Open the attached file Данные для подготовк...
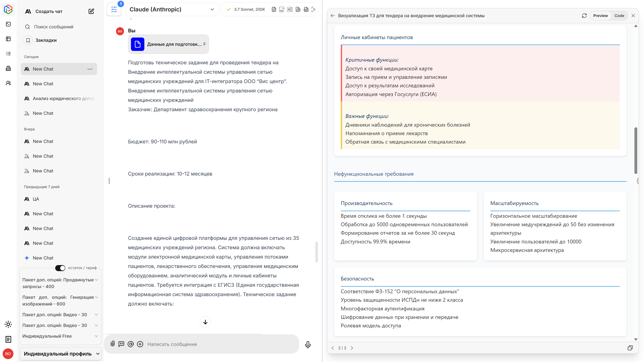This screenshot has width=644, height=362. click(168, 44)
